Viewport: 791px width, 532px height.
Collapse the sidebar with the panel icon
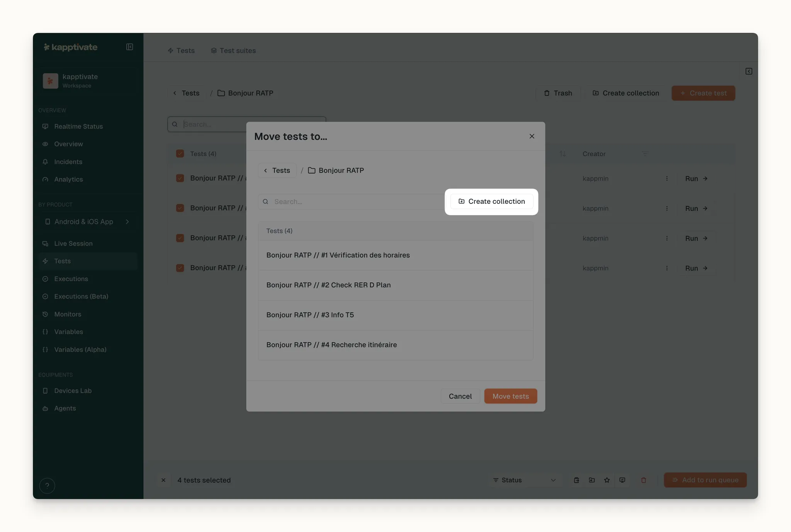point(129,47)
